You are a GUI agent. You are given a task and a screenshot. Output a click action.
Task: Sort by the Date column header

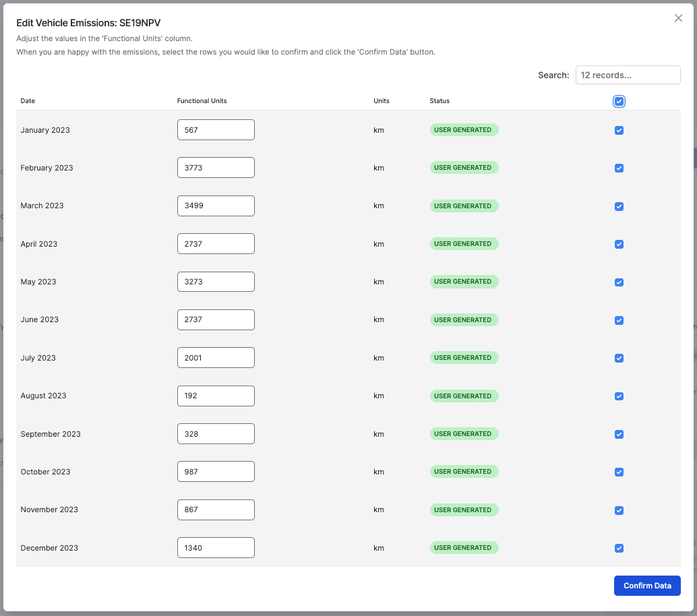[28, 101]
